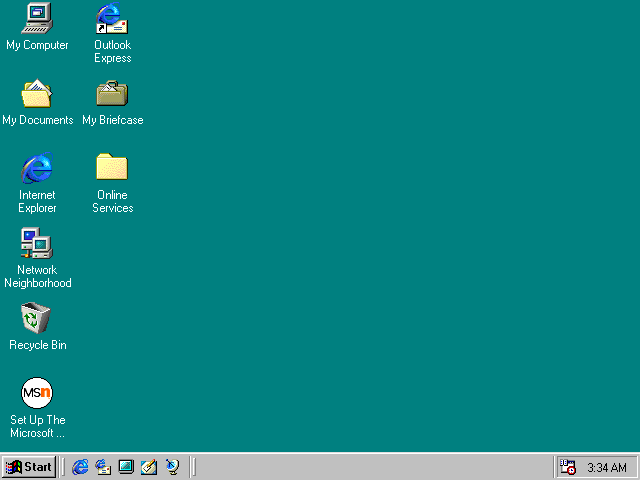Launch Internet Explorer from Quick Launch
640x480 pixels.
point(80,467)
